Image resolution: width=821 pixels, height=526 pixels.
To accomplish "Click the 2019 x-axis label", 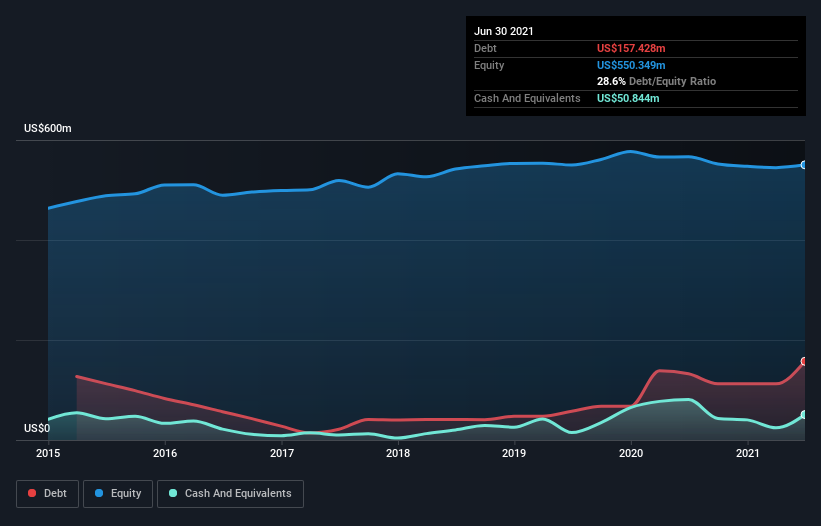I will tap(514, 453).
